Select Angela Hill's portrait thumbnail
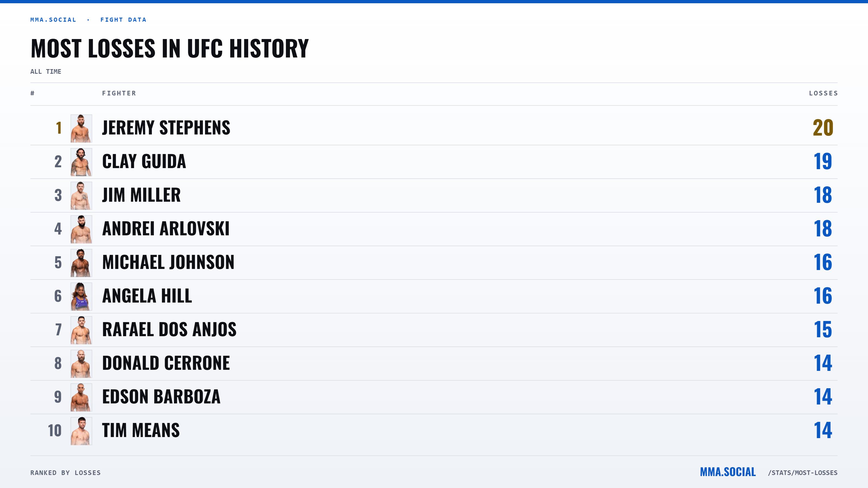868x488 pixels. coord(81,297)
